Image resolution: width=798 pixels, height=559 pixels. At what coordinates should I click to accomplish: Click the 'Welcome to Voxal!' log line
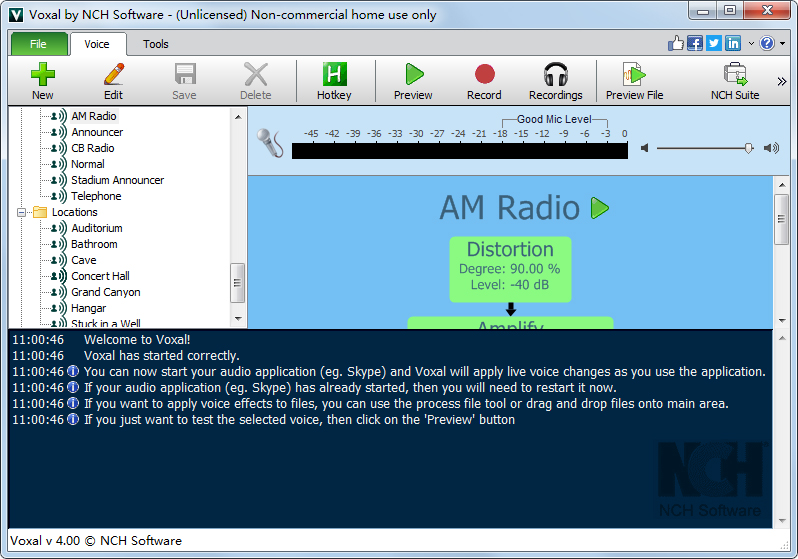pyautogui.click(x=137, y=340)
